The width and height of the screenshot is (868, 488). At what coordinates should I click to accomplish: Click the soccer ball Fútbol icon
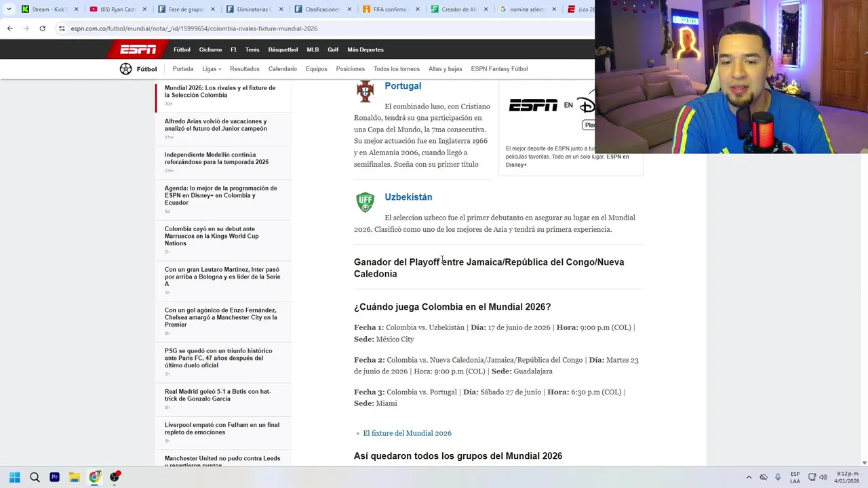coord(125,68)
